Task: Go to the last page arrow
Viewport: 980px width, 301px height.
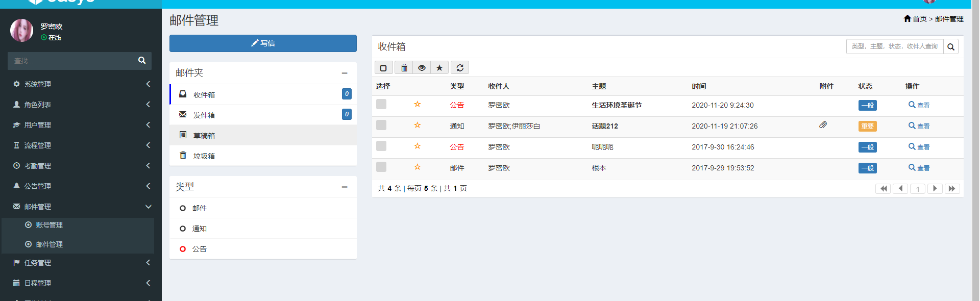Action: coord(952,189)
